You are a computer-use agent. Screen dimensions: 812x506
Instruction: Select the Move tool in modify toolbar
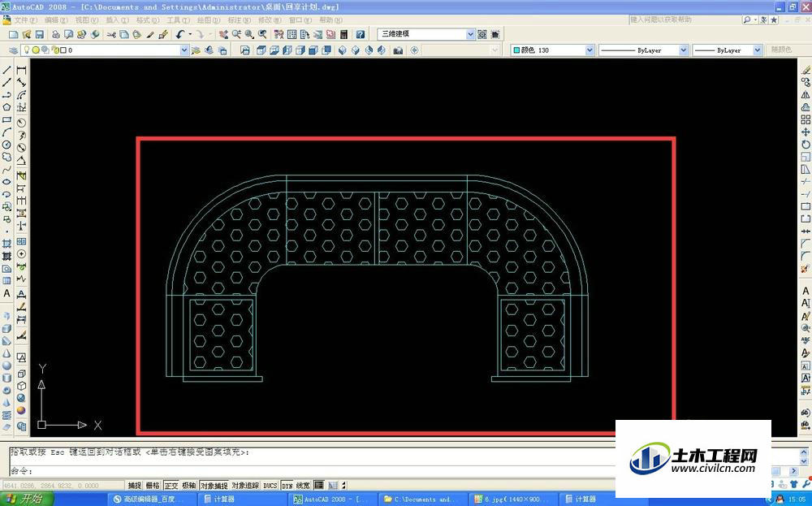pos(806,132)
